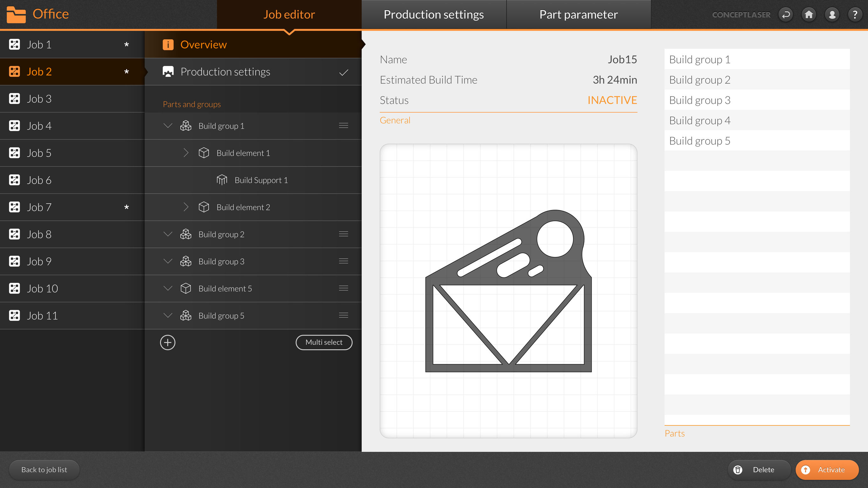
Task: Click the Office folder icon
Action: click(16, 15)
